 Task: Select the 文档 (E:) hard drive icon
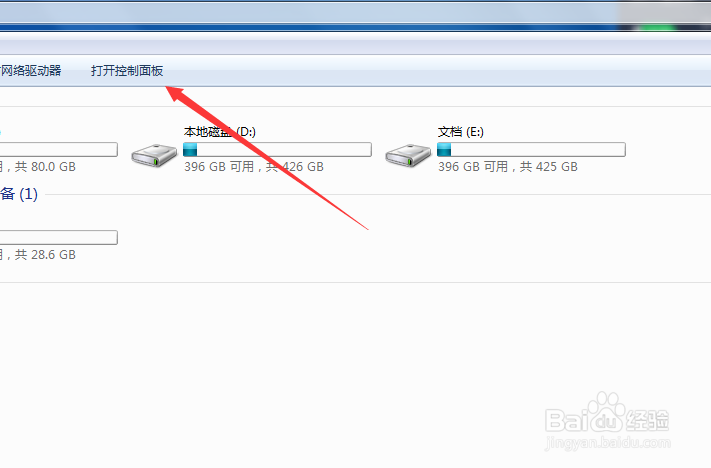tap(408, 156)
